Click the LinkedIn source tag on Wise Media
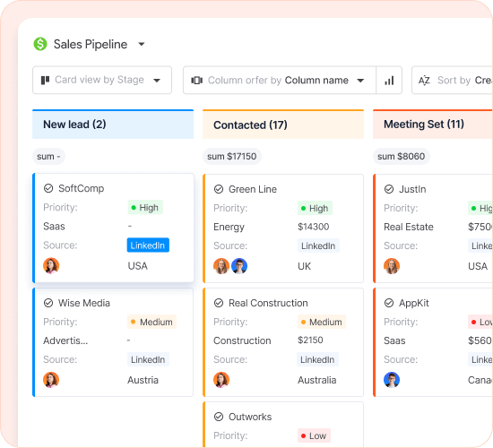The width and height of the screenshot is (493, 448). 148,359
